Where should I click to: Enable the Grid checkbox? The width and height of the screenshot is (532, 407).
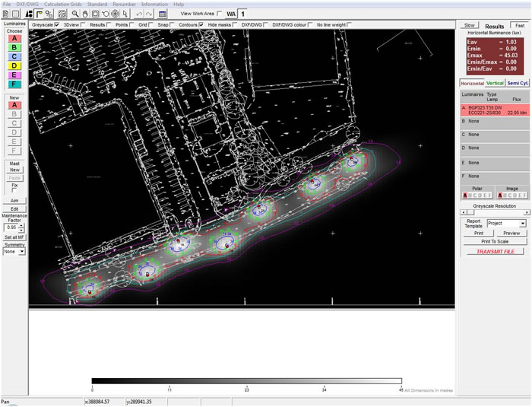pos(150,25)
